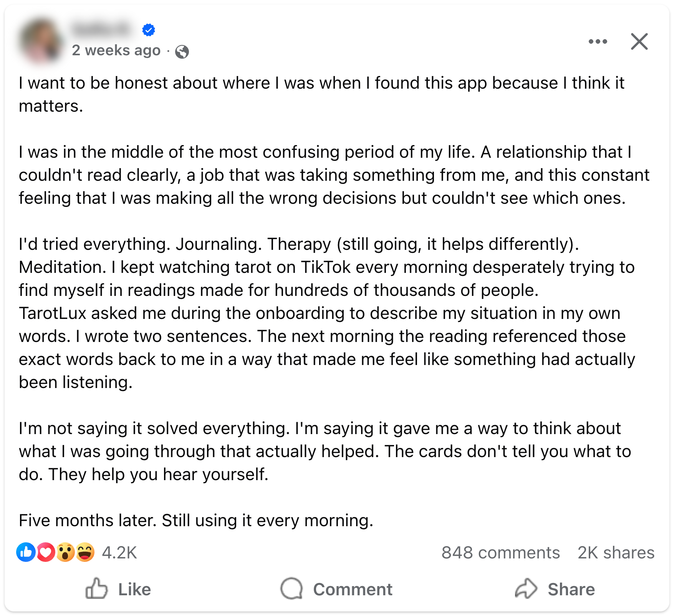Click the speech bubble icon beside Comment
This screenshot has height=616, width=674.
point(291,589)
